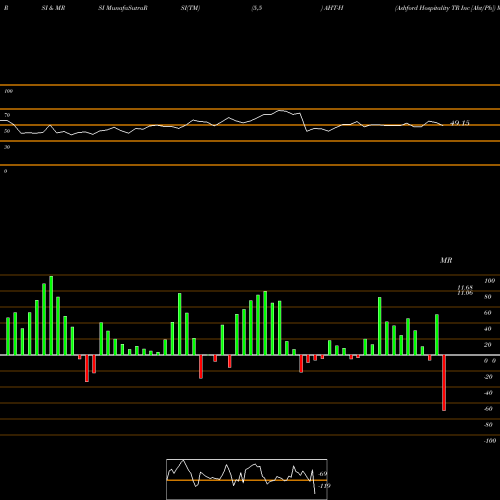Click the MR axis label -20
Screen dimensions: 500x500
click(488, 377)
